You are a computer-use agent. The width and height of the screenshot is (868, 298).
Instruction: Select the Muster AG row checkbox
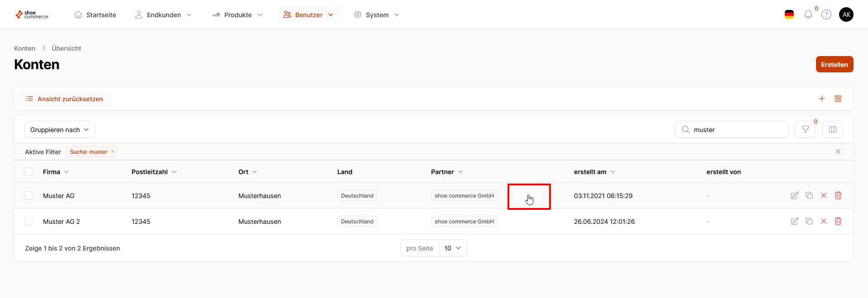click(x=28, y=195)
